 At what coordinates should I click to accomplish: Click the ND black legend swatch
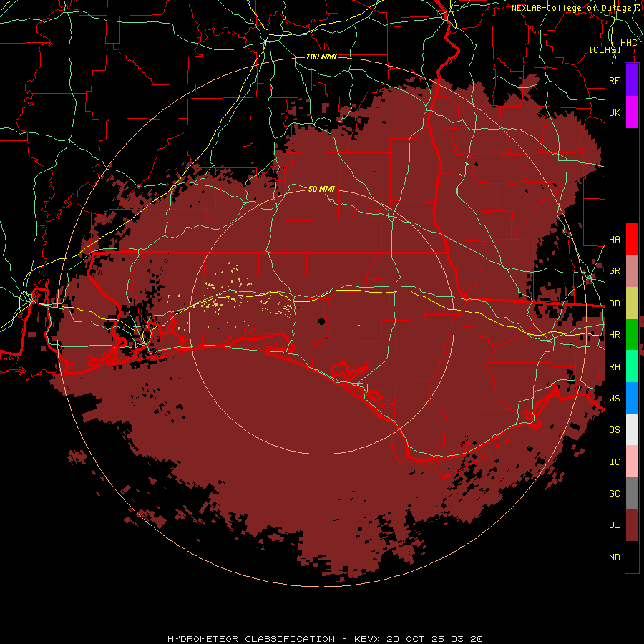tap(632, 557)
